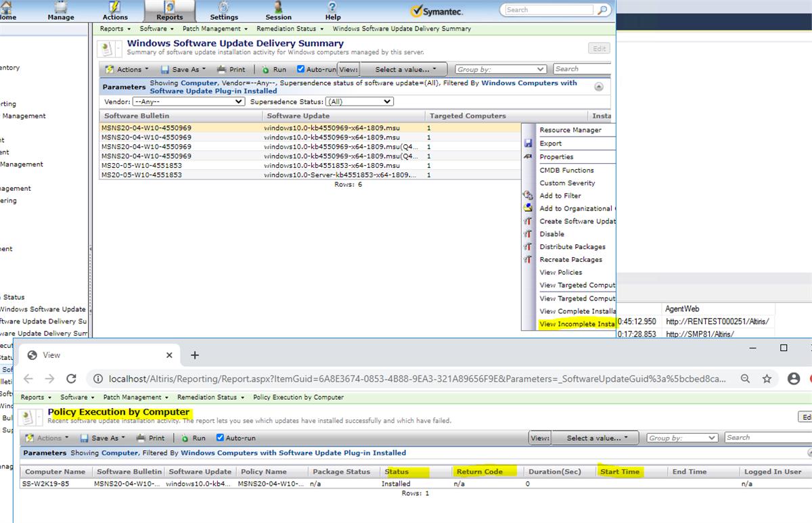This screenshot has width=812, height=523.
Task: Click the Policy Execution by Computer report icon
Action: (x=28, y=417)
